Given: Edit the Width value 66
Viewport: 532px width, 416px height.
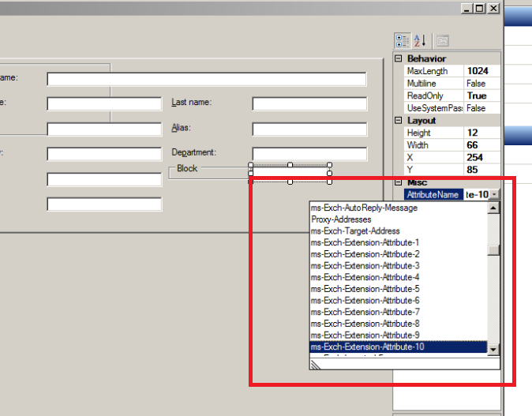Looking at the screenshot, I should (481, 145).
